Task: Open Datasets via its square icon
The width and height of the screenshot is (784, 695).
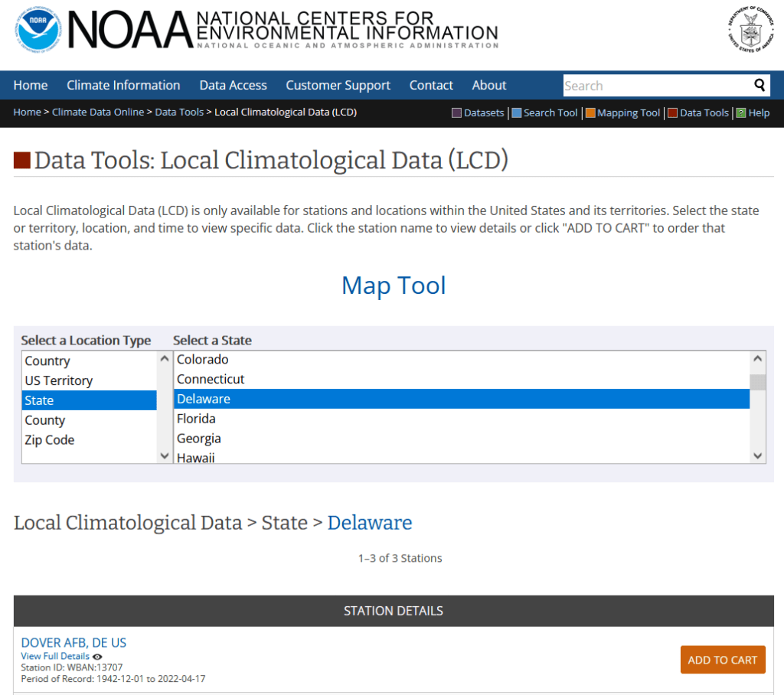Action: [x=455, y=113]
